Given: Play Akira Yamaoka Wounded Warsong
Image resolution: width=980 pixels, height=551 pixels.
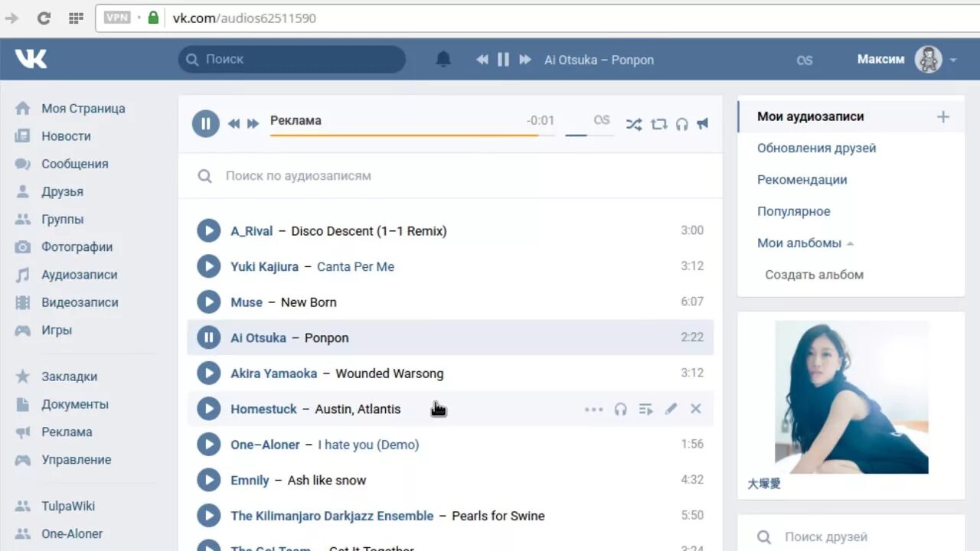Looking at the screenshot, I should 208,373.
